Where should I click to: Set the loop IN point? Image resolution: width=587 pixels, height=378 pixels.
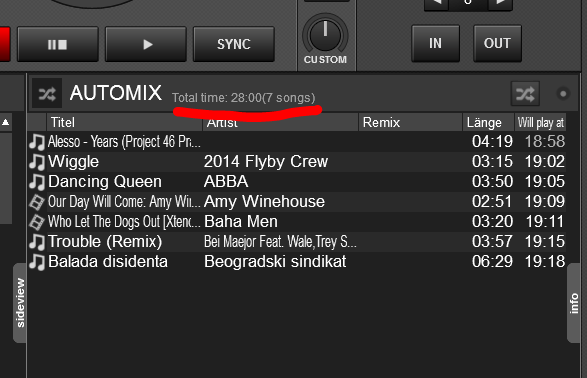(435, 43)
